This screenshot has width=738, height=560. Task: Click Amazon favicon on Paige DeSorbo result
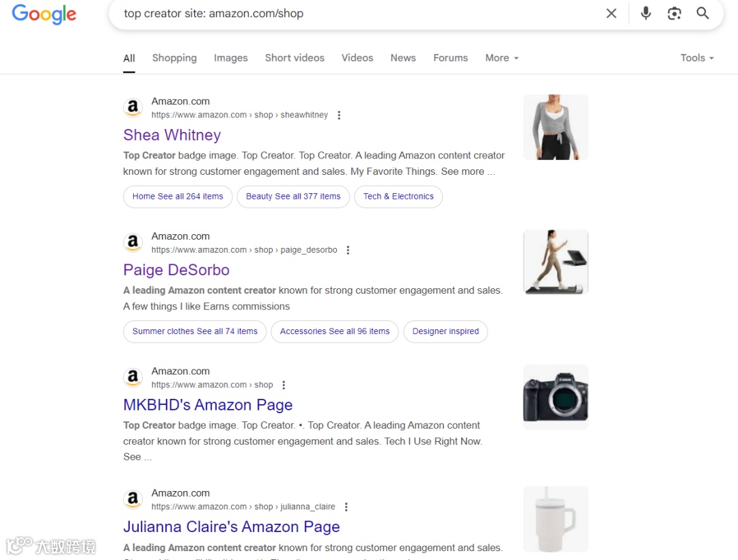(x=133, y=242)
